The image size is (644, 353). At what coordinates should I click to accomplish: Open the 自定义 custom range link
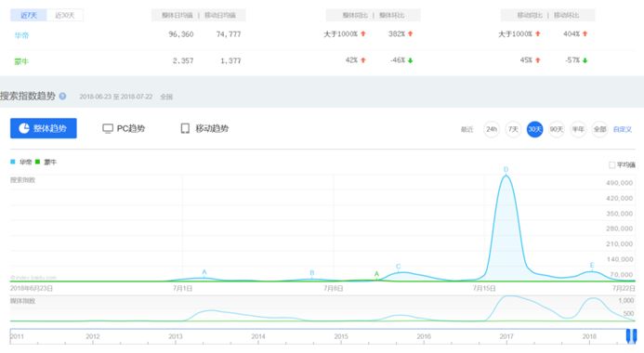(623, 129)
